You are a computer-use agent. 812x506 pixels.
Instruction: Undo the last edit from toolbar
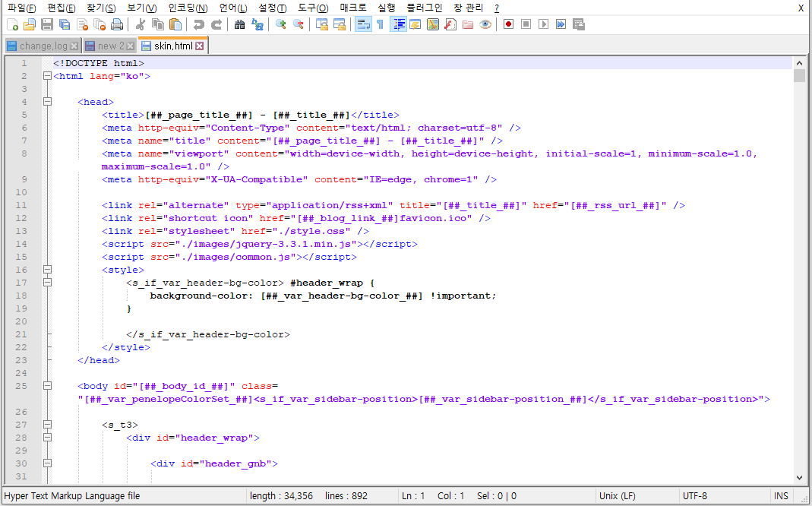pyautogui.click(x=198, y=24)
